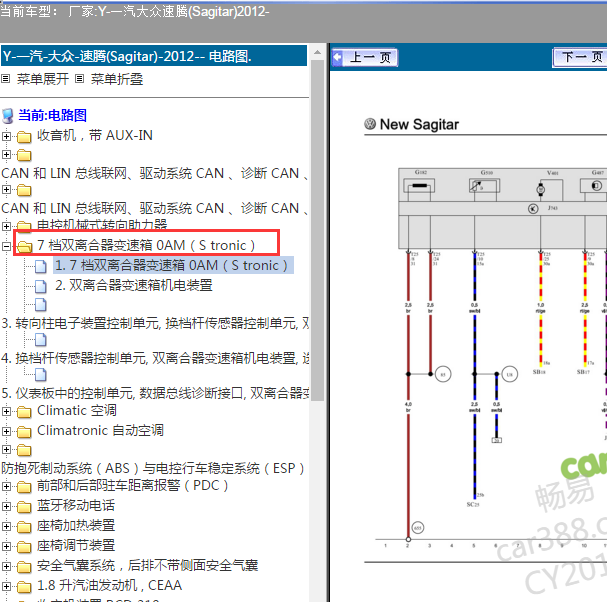Click the Y-一汽-大众-速腾(Sagitar)-2012-- 电路图 title bar
Image resolution: width=607 pixels, height=602 pixels.
[154, 56]
